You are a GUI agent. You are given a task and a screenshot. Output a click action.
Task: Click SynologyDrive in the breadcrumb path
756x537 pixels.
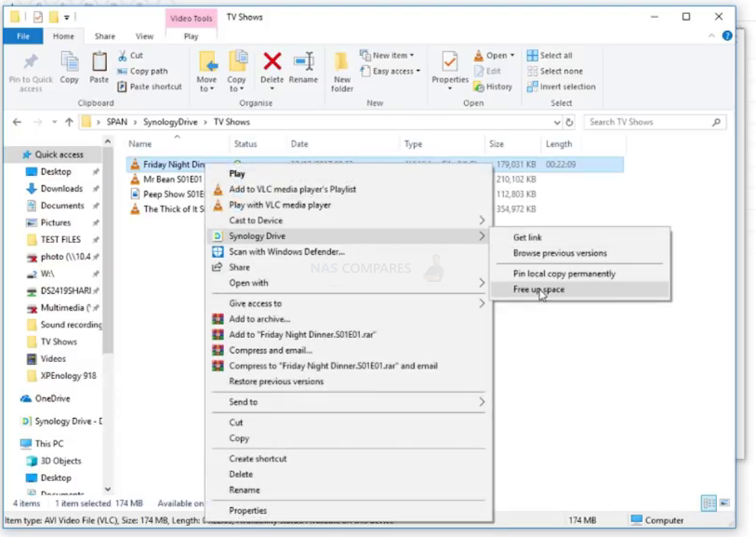[x=170, y=122]
